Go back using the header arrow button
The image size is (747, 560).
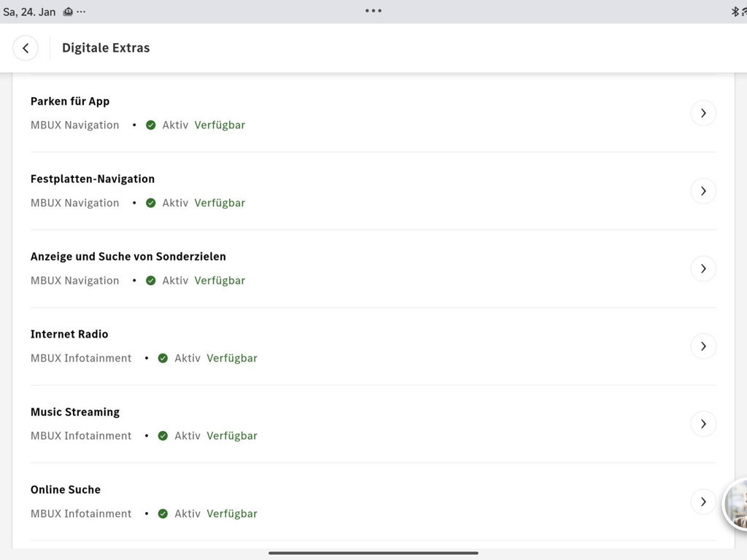[26, 48]
